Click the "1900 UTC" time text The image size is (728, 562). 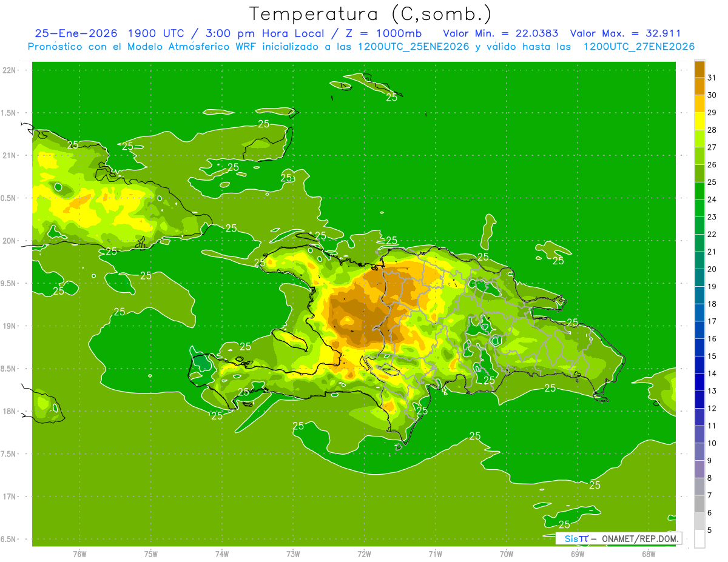point(157,33)
